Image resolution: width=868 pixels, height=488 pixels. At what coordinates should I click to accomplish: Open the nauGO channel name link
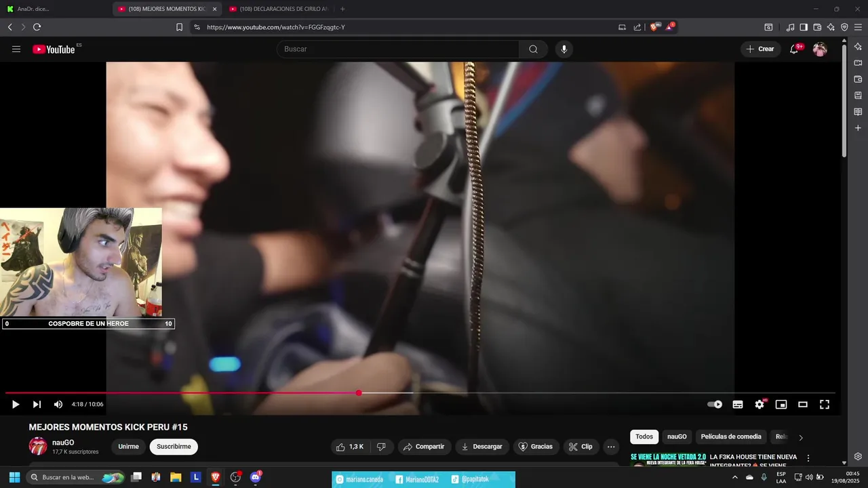point(63,442)
